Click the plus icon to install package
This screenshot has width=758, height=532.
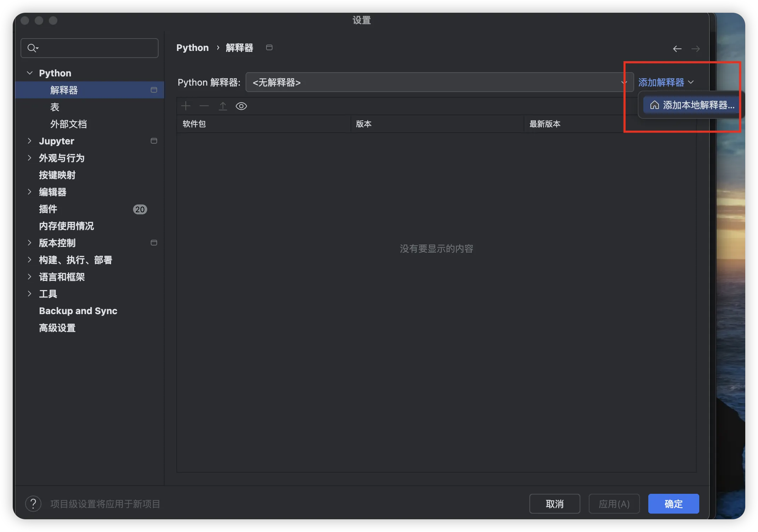(x=186, y=106)
